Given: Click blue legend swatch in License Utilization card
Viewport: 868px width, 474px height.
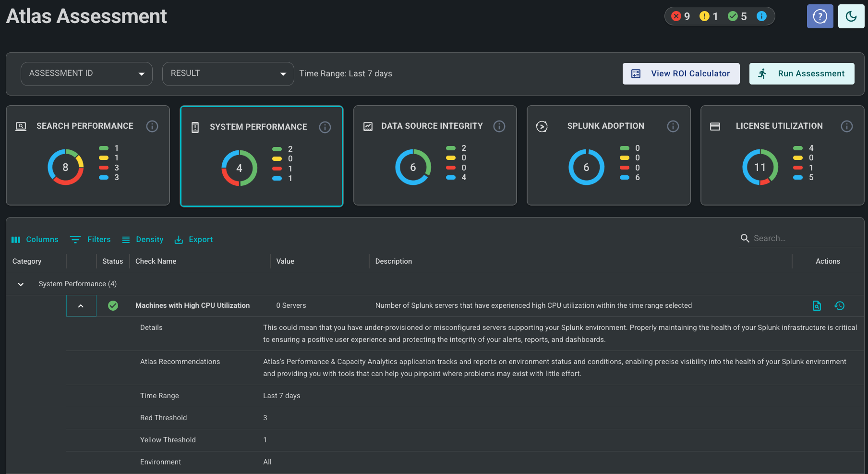Looking at the screenshot, I should tap(798, 177).
